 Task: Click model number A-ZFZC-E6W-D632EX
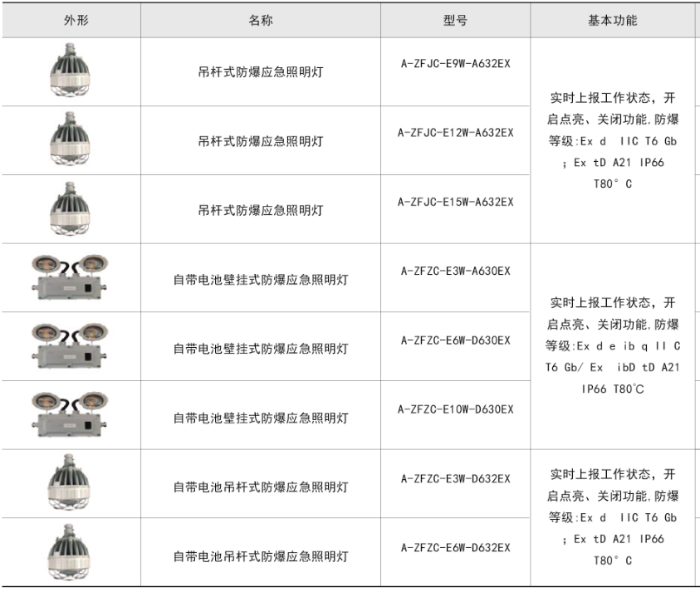click(455, 547)
